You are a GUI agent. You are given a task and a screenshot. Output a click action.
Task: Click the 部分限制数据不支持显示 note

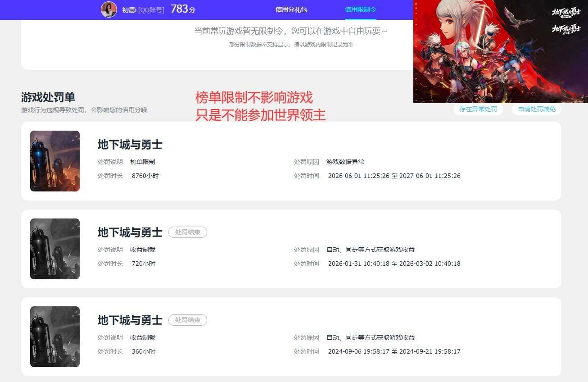(291, 45)
